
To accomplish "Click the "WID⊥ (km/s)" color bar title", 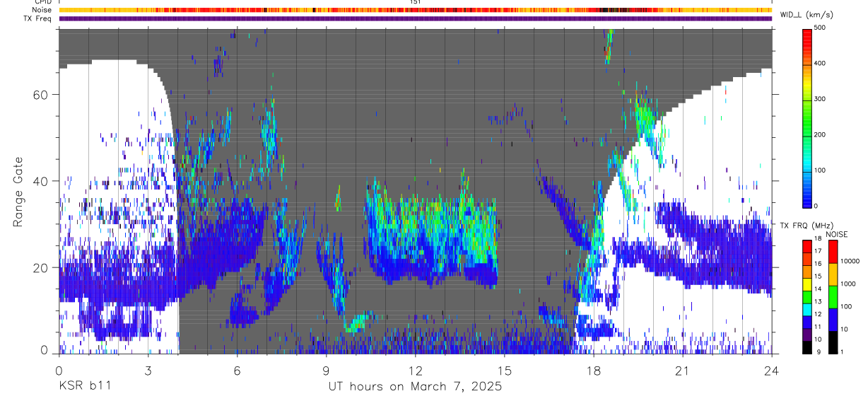I will (x=808, y=15).
